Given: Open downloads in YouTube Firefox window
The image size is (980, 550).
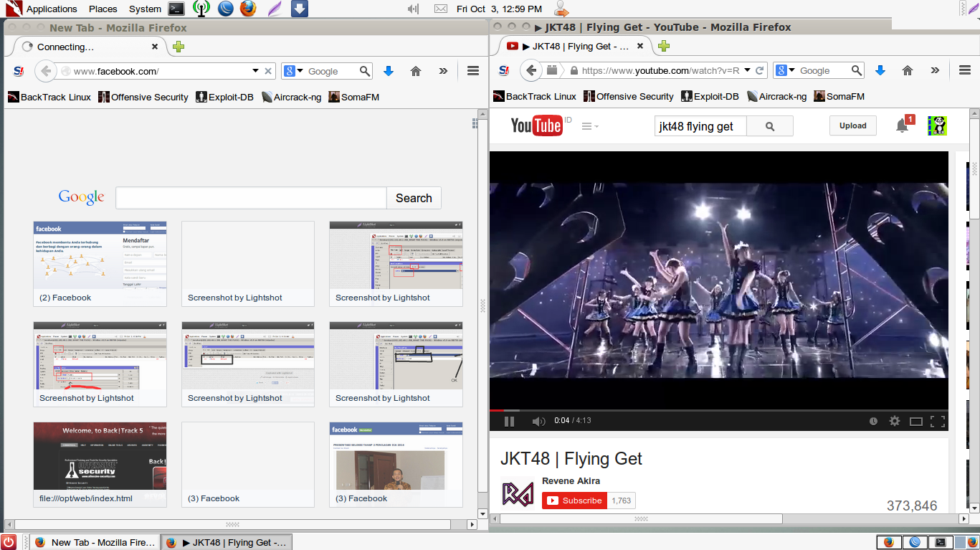Looking at the screenshot, I should tap(880, 70).
